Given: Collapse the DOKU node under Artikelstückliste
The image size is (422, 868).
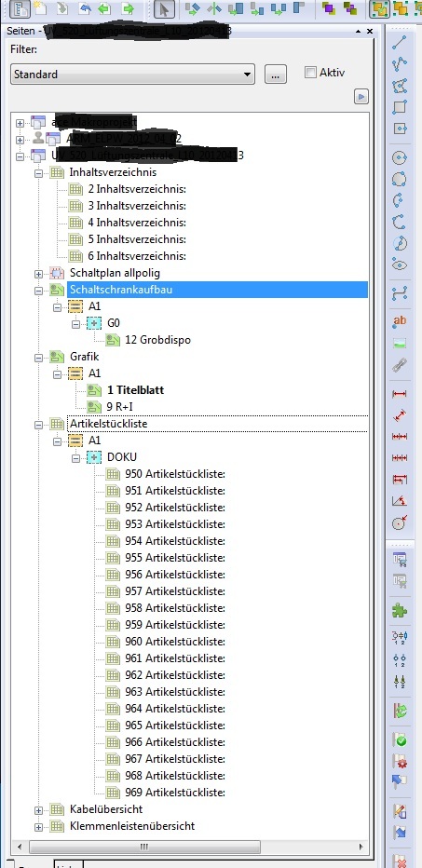Looking at the screenshot, I should 76,458.
